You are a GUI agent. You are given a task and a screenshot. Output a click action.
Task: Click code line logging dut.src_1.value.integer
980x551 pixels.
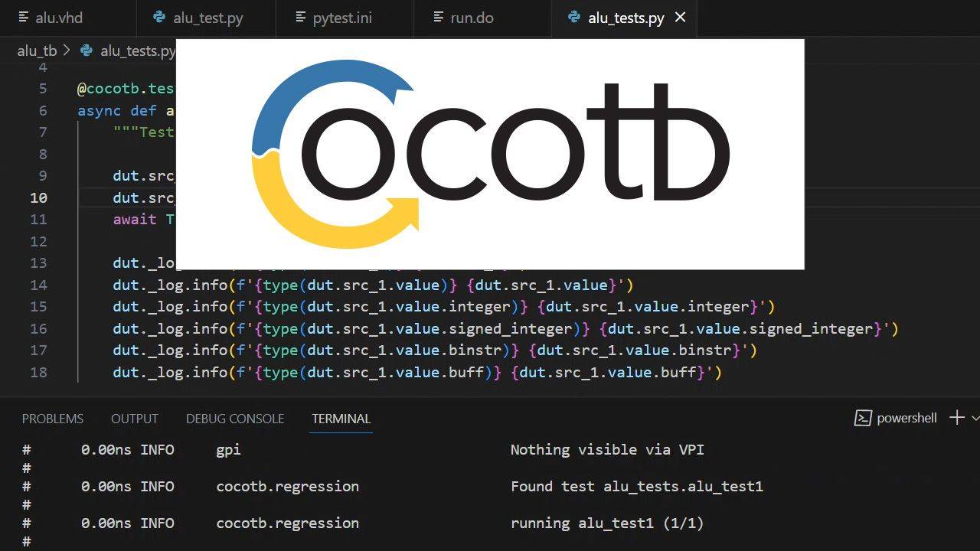click(x=444, y=307)
